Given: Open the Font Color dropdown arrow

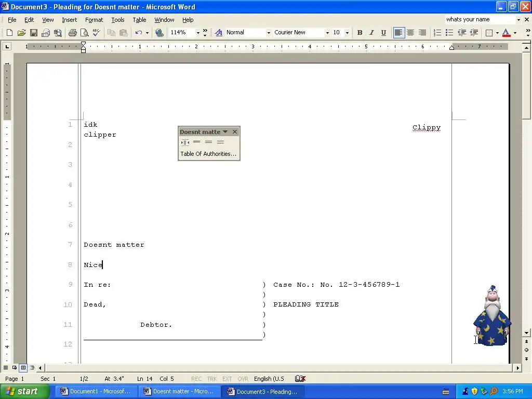Looking at the screenshot, I should point(515,33).
